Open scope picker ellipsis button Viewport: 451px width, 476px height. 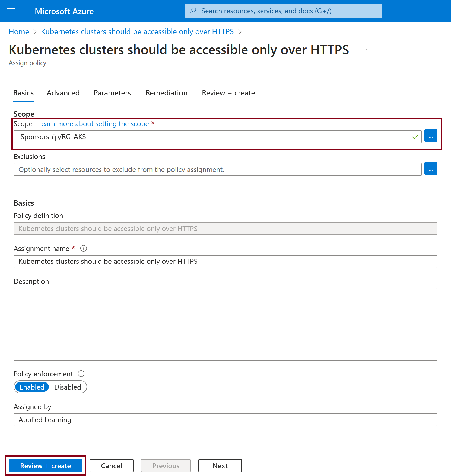tap(431, 136)
